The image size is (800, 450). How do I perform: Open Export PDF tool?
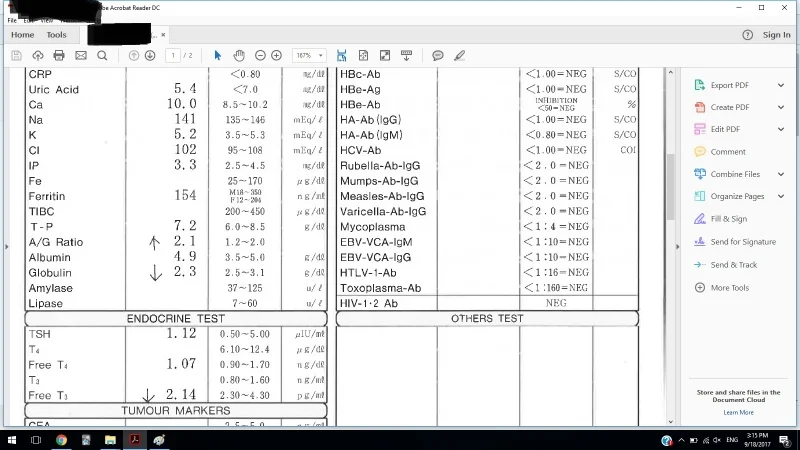coord(730,85)
